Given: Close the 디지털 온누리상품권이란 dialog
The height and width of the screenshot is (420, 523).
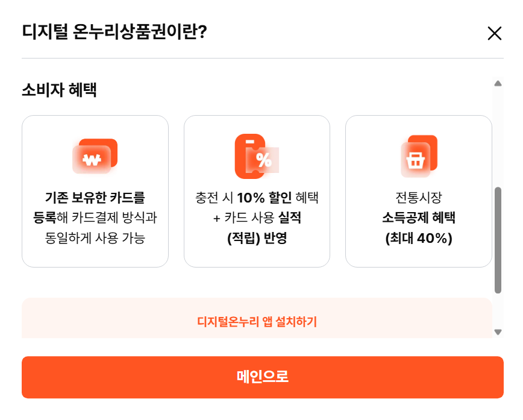Looking at the screenshot, I should [495, 34].
